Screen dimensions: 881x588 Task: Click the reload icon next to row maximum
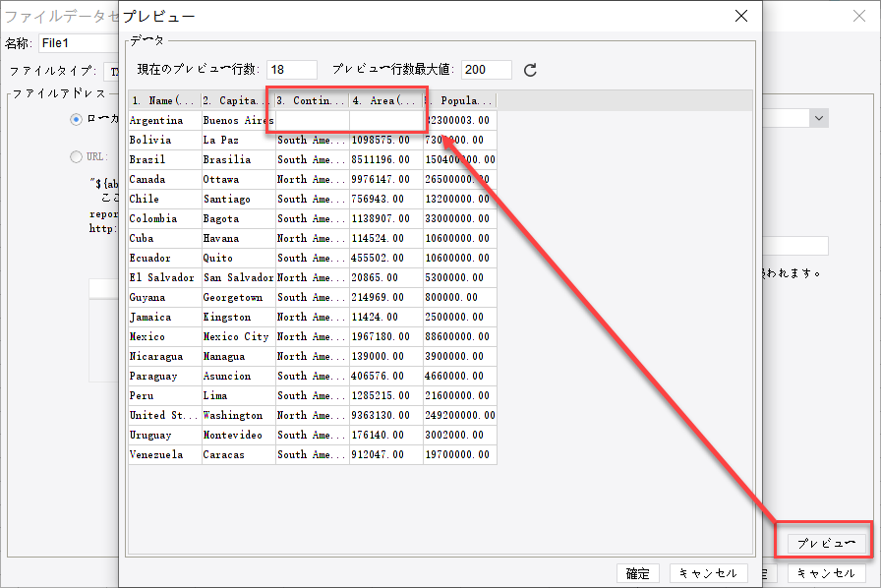[531, 70]
